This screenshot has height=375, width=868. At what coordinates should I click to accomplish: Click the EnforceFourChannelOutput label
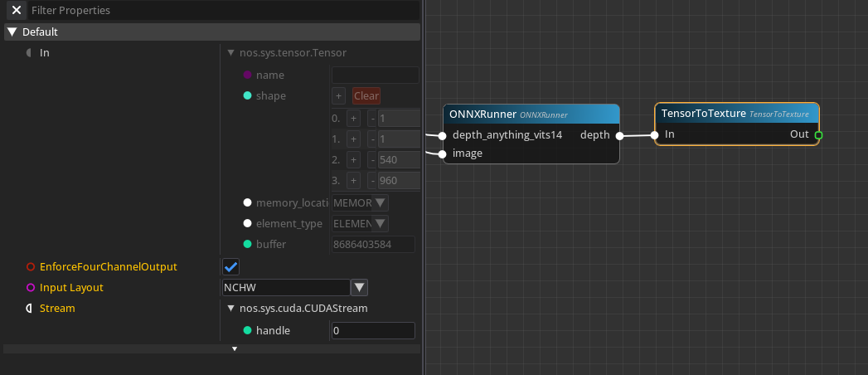pyautogui.click(x=109, y=267)
